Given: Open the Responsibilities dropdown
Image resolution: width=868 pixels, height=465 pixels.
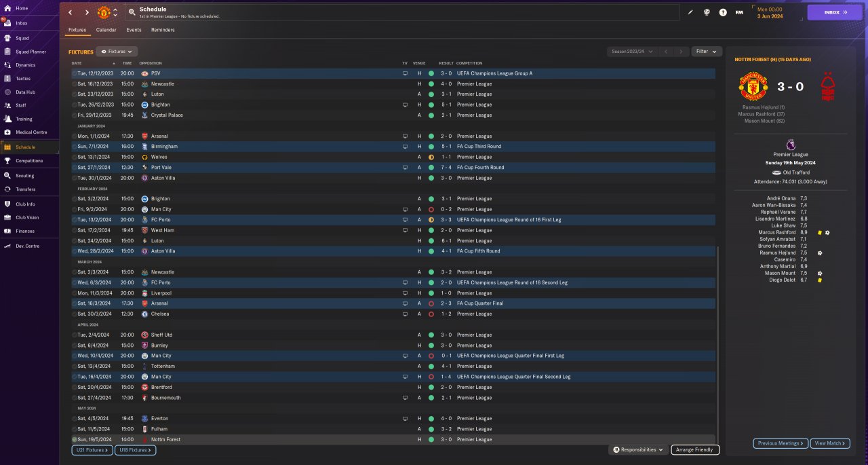Looking at the screenshot, I should coord(637,449).
